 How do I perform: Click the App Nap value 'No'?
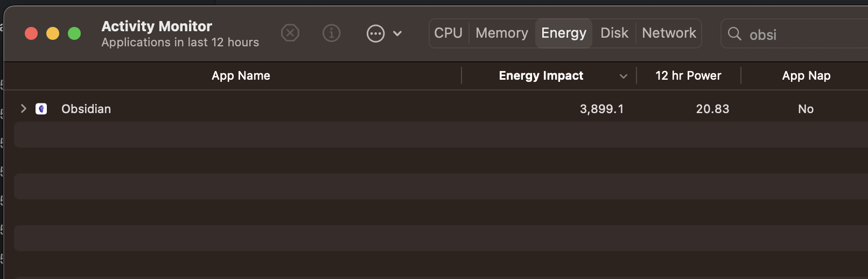click(x=806, y=109)
